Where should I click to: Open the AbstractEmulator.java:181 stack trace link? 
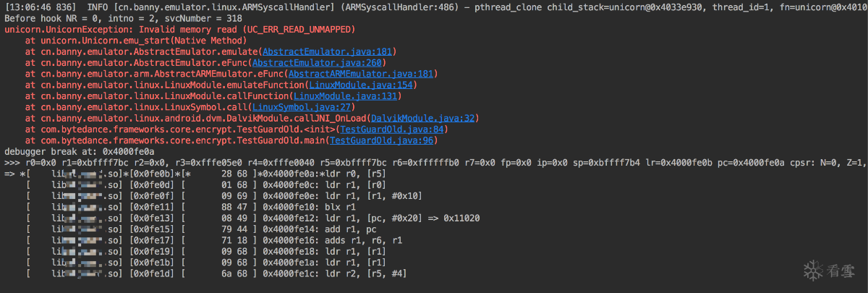(x=328, y=52)
